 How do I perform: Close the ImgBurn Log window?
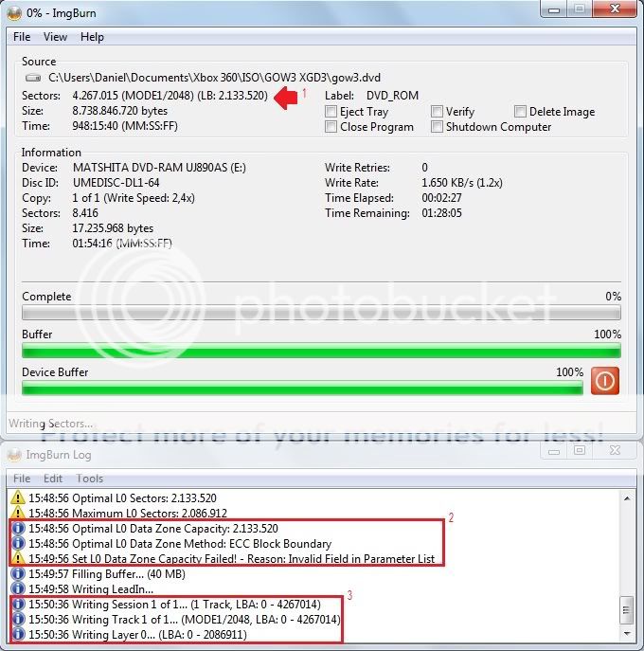coord(615,450)
